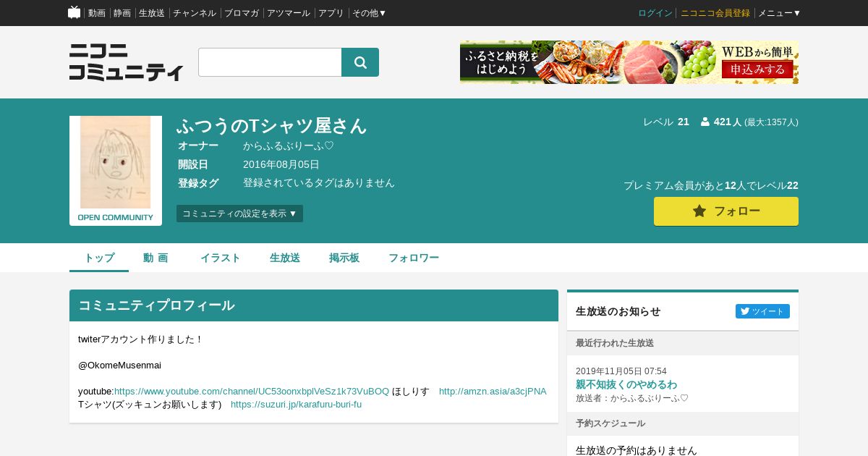Click the コミュニティプロフィール heading
This screenshot has height=456, width=868.
[156, 305]
